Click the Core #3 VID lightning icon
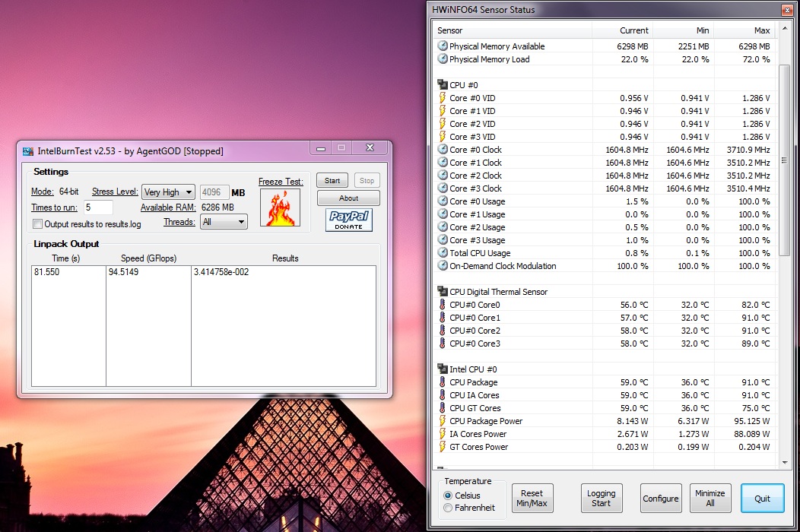Screen dimensions: 800x532 point(443,137)
